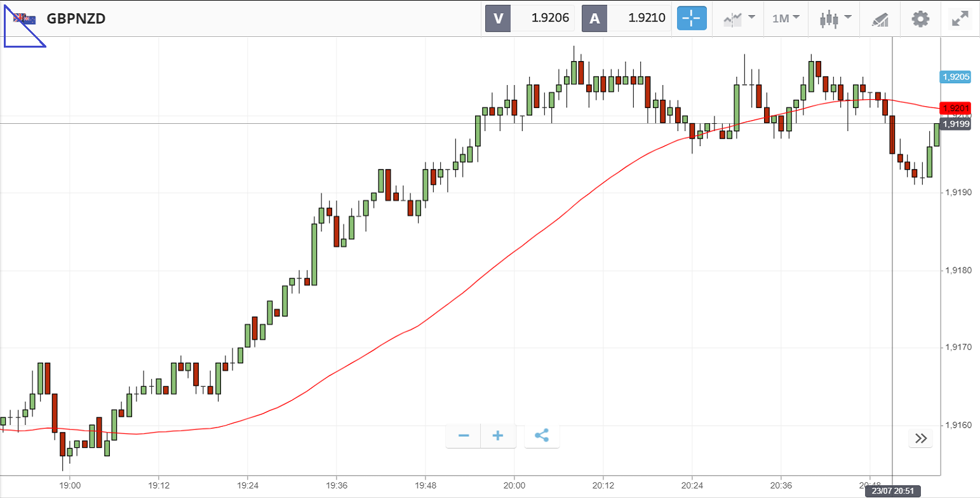Open the drawing tools pencil icon
This screenshot has width=980, height=498.
(x=880, y=19)
